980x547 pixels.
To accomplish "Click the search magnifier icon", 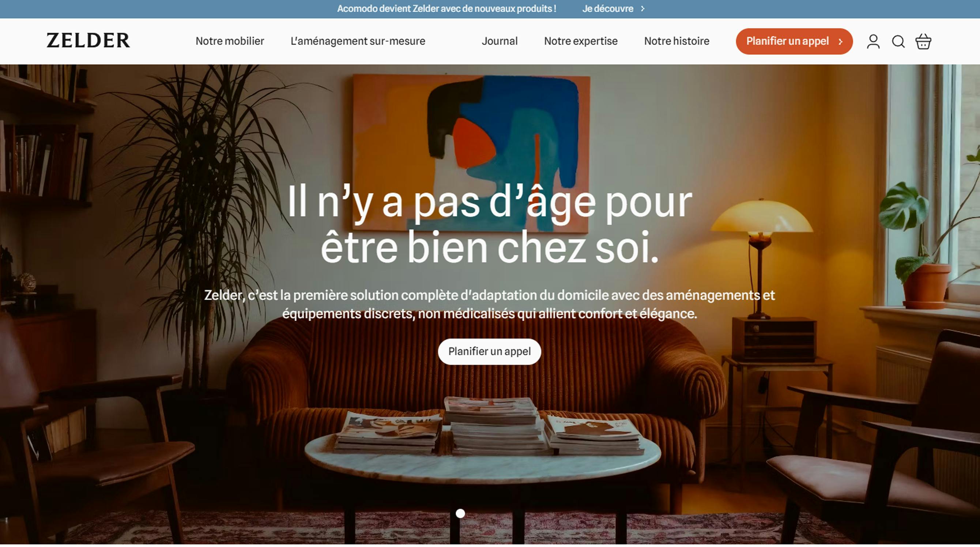I will (x=898, y=41).
